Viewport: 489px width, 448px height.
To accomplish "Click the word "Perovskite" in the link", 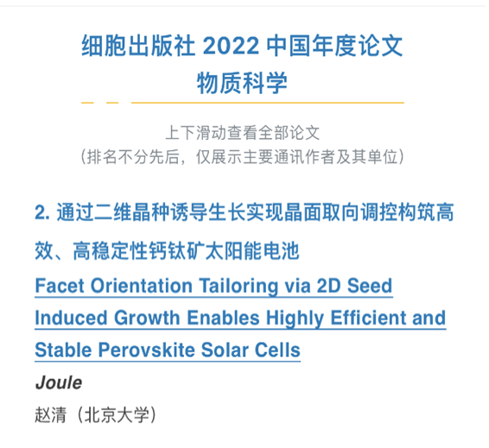I will pos(147,350).
